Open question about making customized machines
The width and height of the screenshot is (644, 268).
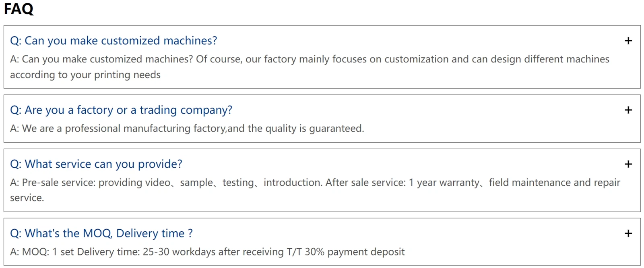point(113,41)
